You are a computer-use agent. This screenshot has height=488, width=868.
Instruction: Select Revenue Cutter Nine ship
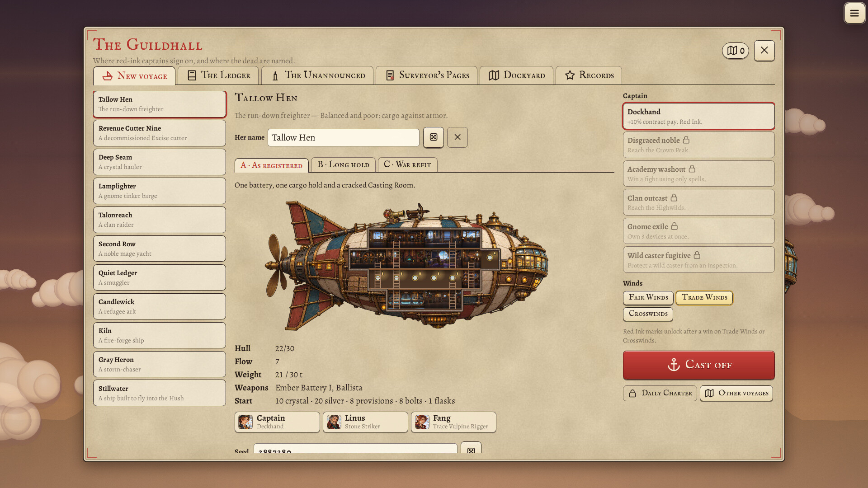pos(159,133)
